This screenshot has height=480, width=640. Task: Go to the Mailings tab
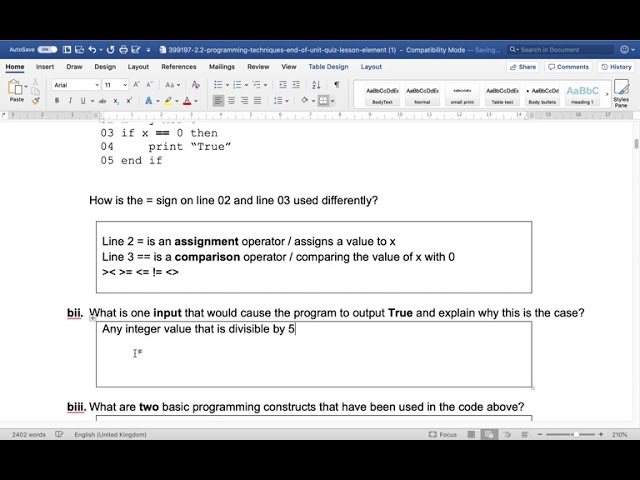tap(222, 67)
